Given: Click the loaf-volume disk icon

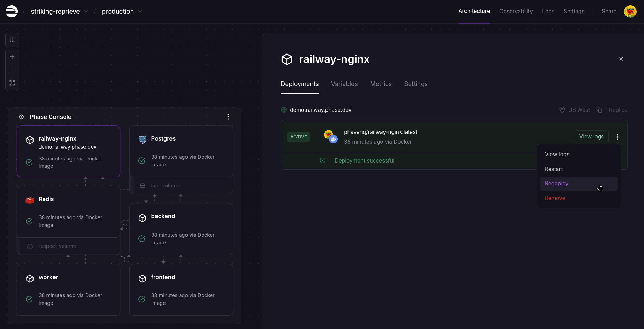Looking at the screenshot, I should coord(143,186).
